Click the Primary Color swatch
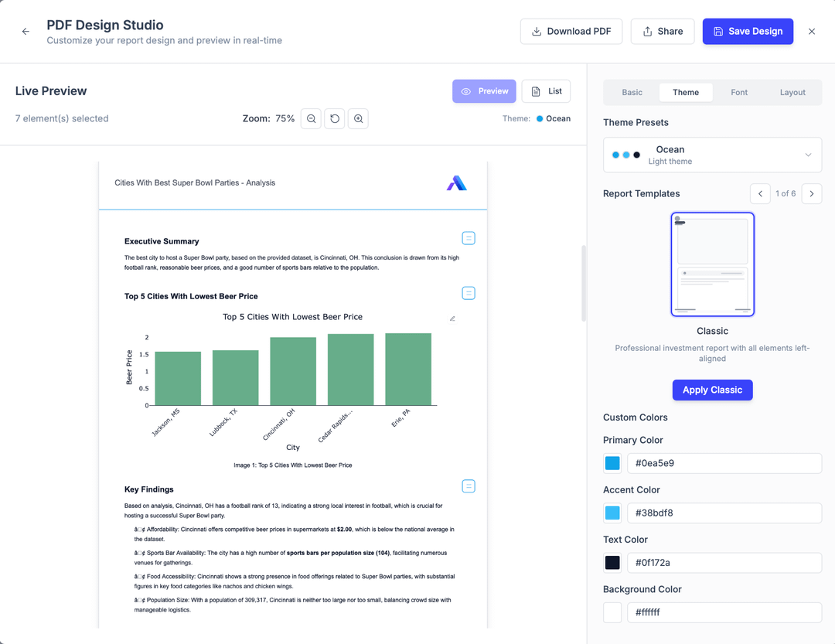 click(x=612, y=464)
